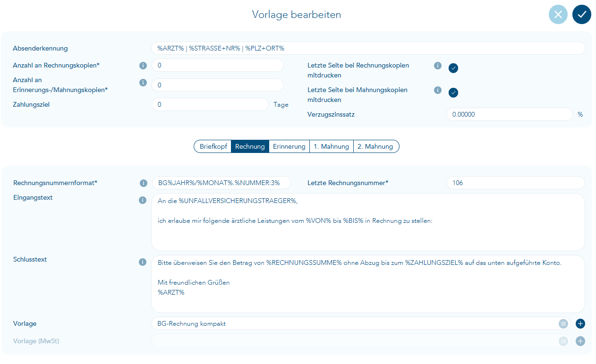This screenshot has height=364, width=596.
Task: Add a new Vorlage with plus icon
Action: click(x=580, y=324)
